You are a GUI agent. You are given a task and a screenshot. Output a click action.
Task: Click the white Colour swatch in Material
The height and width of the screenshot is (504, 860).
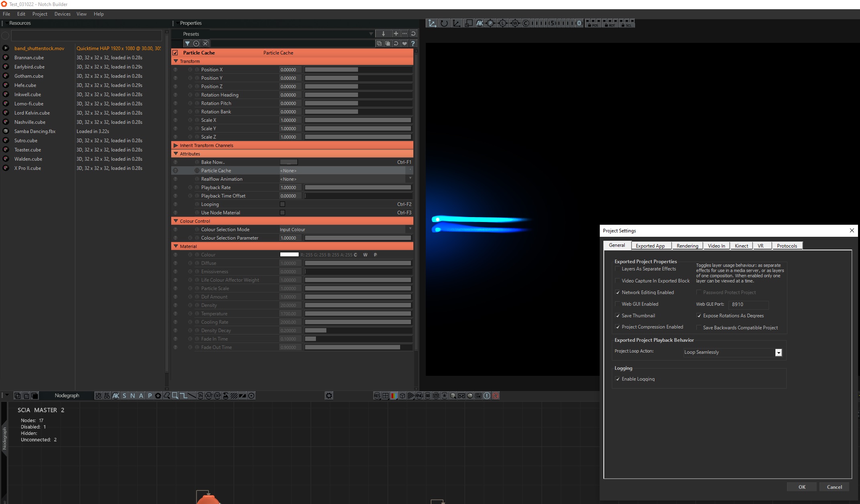click(289, 255)
